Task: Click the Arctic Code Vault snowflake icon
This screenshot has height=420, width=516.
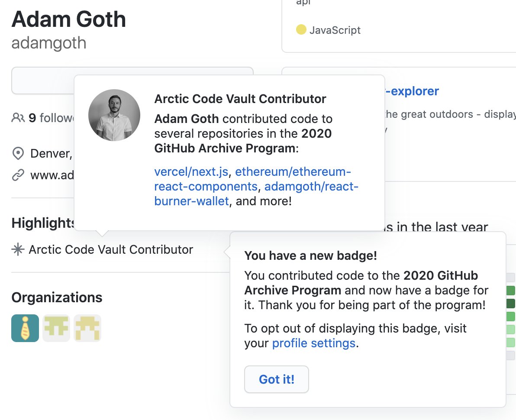Action: click(x=18, y=249)
